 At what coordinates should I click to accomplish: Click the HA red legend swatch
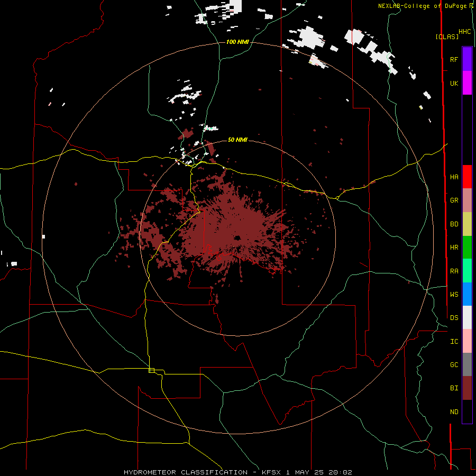(x=467, y=177)
